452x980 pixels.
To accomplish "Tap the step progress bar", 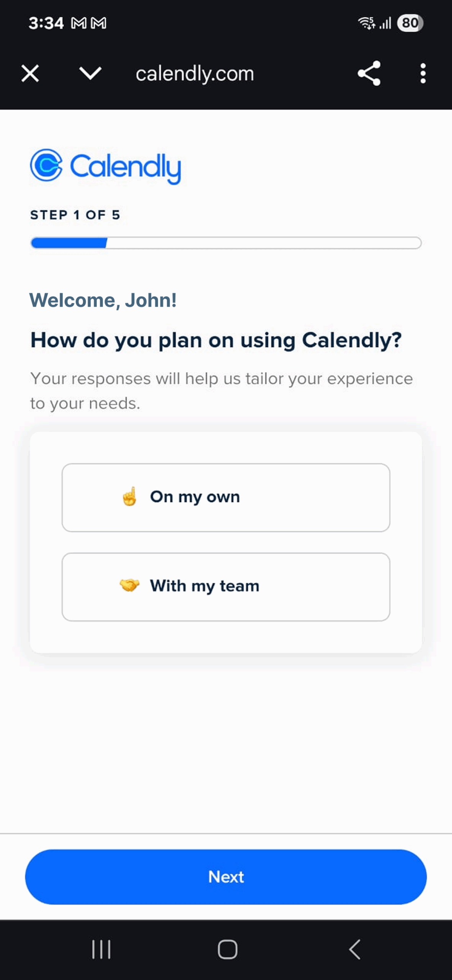I will point(226,243).
